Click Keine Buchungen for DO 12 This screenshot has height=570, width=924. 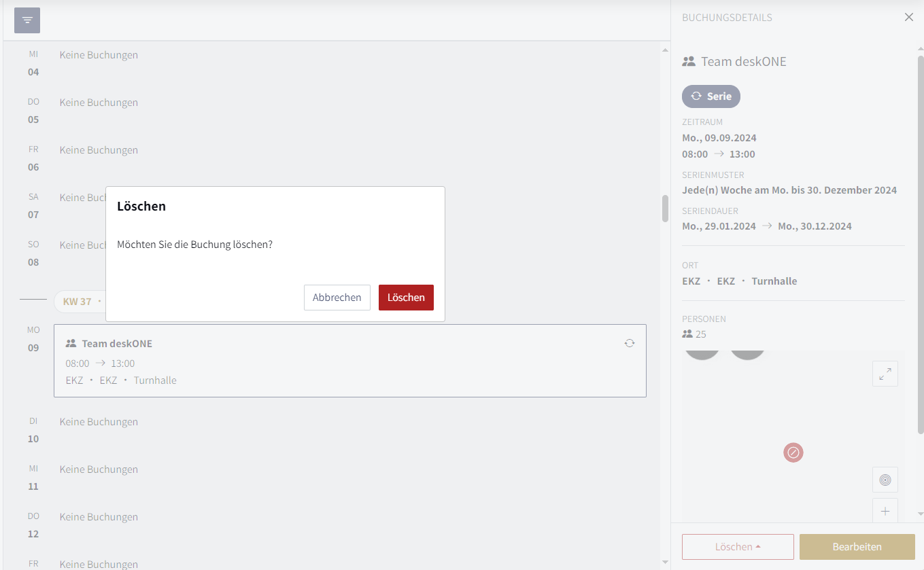[x=99, y=517]
